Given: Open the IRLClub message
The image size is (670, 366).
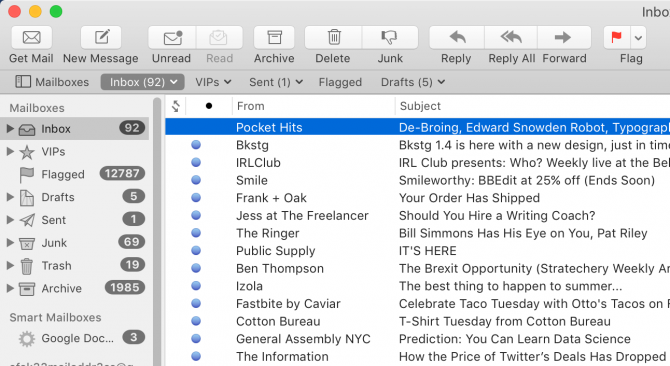Looking at the screenshot, I should click(417, 162).
